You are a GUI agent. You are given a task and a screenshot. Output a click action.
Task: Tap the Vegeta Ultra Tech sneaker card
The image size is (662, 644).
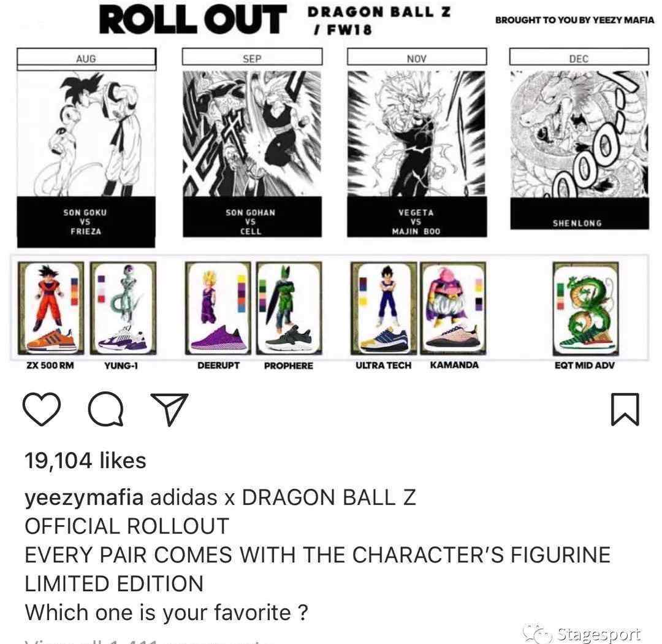coord(383,308)
